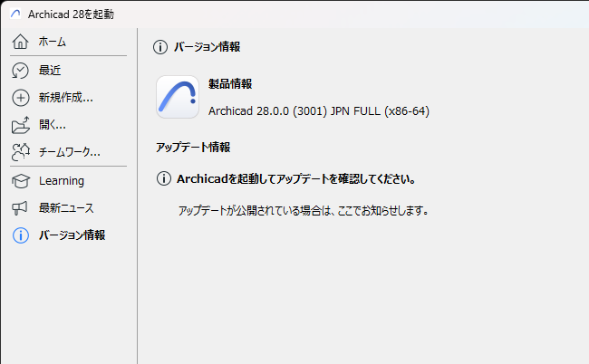Select the ホーム menu item
The height and width of the screenshot is (364, 589).
pyautogui.click(x=53, y=42)
